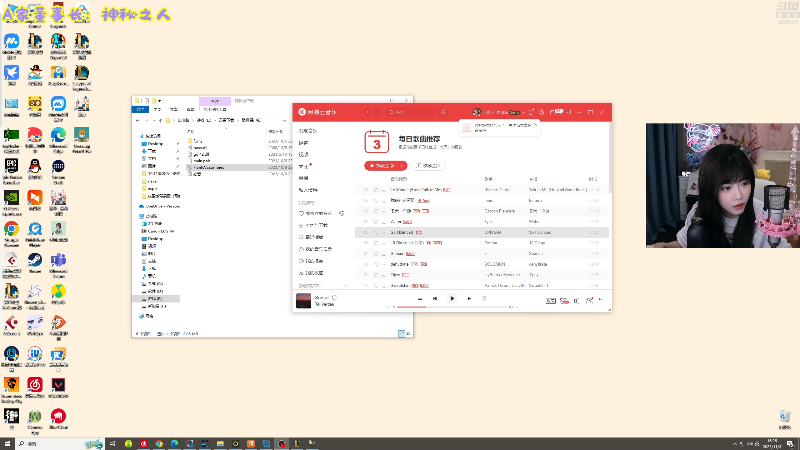Open lyrics icon beside next button
The image size is (800, 450).
(x=484, y=298)
